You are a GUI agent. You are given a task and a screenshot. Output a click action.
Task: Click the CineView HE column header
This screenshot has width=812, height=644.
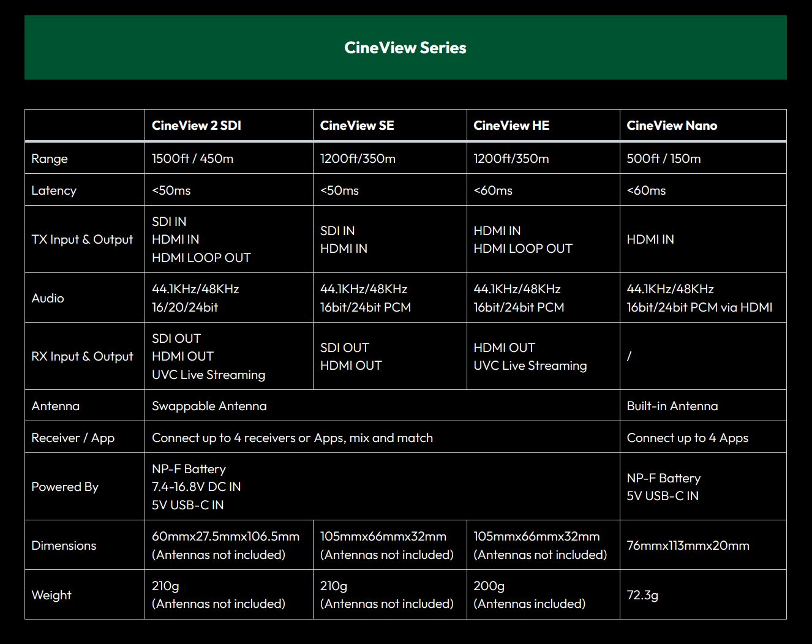point(511,125)
